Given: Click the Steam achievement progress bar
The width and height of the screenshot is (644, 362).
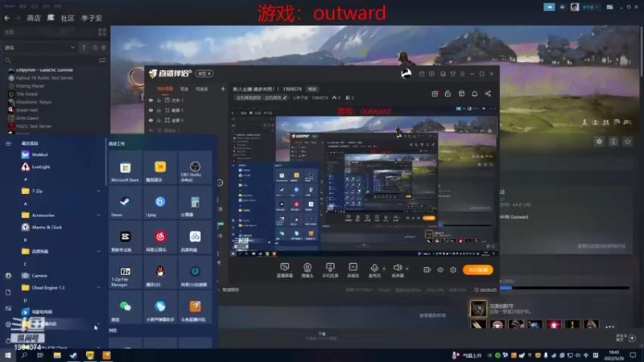Looking at the screenshot, I should [x=564, y=288].
